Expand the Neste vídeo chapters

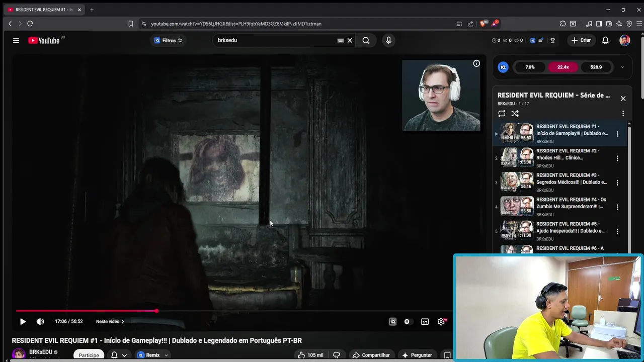pyautogui.click(x=110, y=322)
